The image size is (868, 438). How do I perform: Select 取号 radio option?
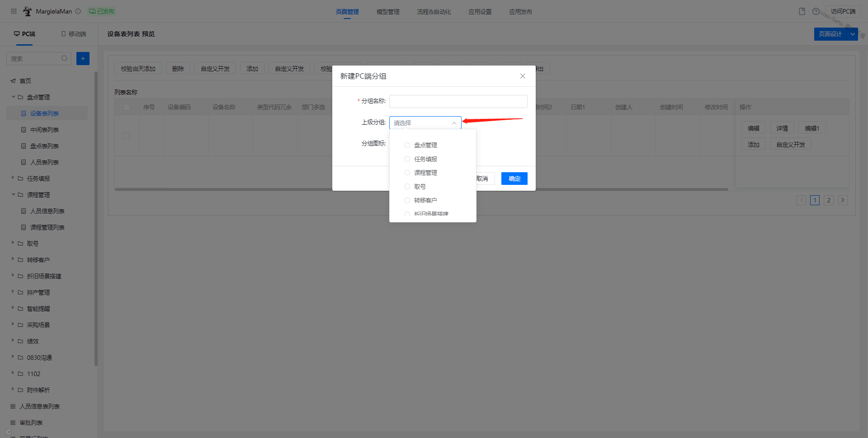pyautogui.click(x=407, y=187)
